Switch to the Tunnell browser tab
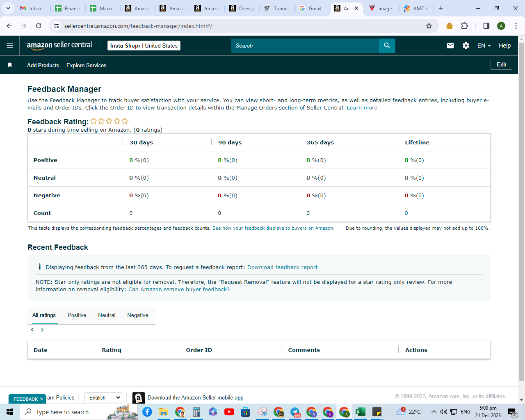This screenshot has width=525, height=420. pyautogui.click(x=277, y=8)
